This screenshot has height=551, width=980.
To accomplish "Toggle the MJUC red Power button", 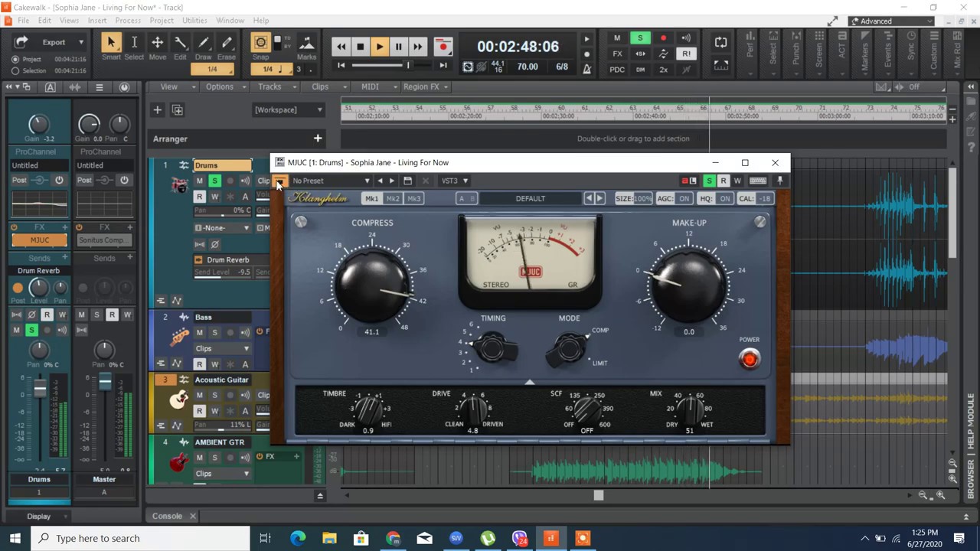I will 750,359.
